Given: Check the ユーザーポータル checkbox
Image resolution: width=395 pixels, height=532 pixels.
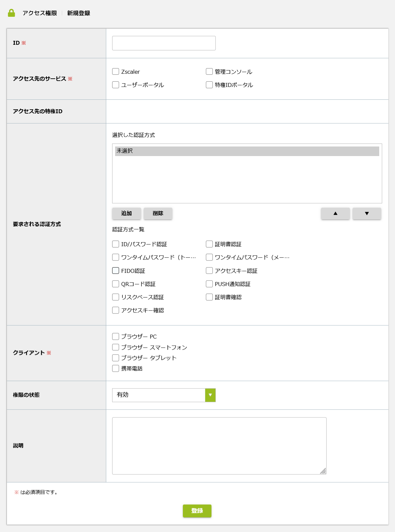Looking at the screenshot, I should click(115, 85).
